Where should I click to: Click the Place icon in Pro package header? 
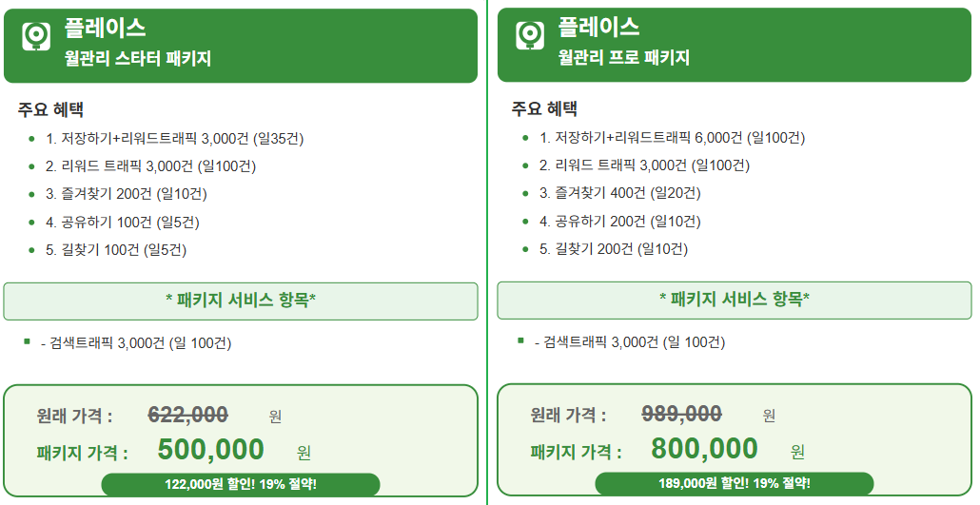(530, 35)
